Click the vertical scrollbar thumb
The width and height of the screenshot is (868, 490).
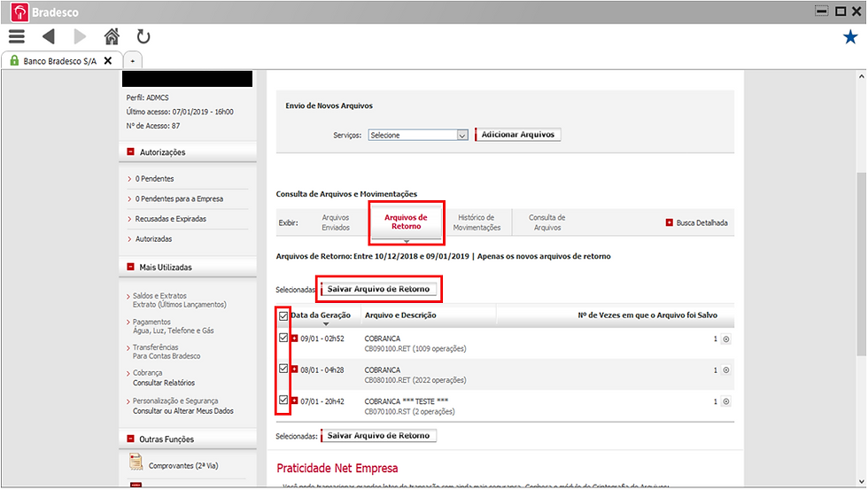[x=861, y=263]
